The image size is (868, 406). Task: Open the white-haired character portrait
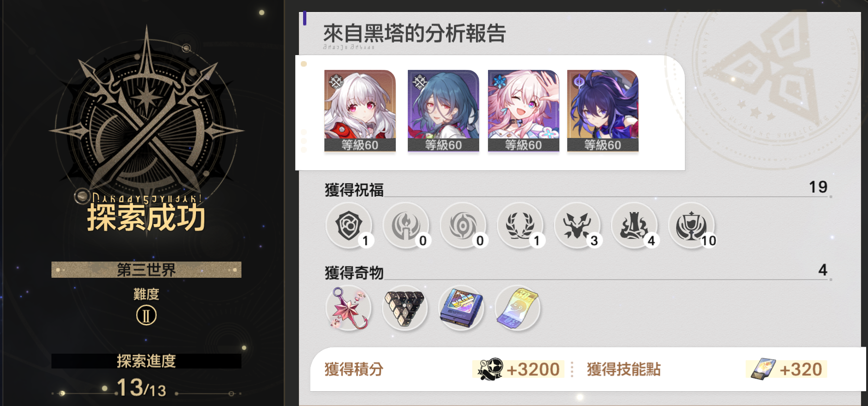pyautogui.click(x=360, y=111)
